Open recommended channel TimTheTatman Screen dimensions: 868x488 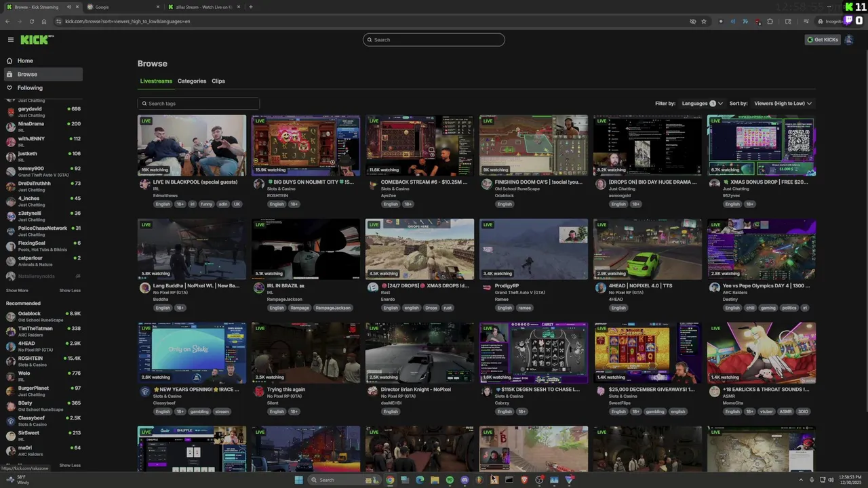(x=43, y=331)
